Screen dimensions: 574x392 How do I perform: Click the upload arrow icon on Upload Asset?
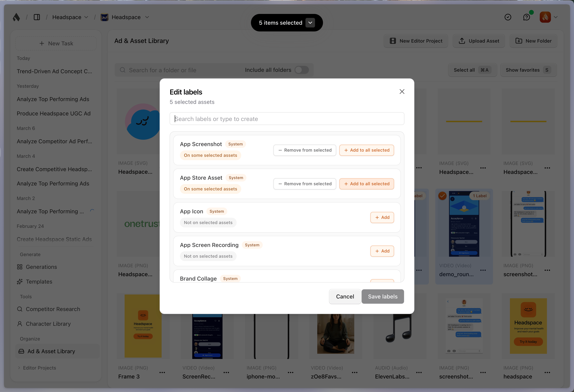[x=462, y=41]
